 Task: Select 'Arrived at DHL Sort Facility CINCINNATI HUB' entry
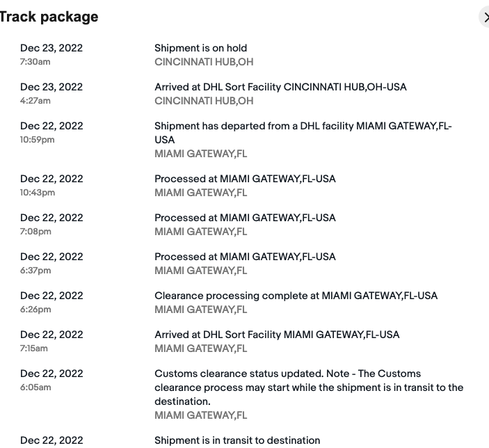click(280, 87)
